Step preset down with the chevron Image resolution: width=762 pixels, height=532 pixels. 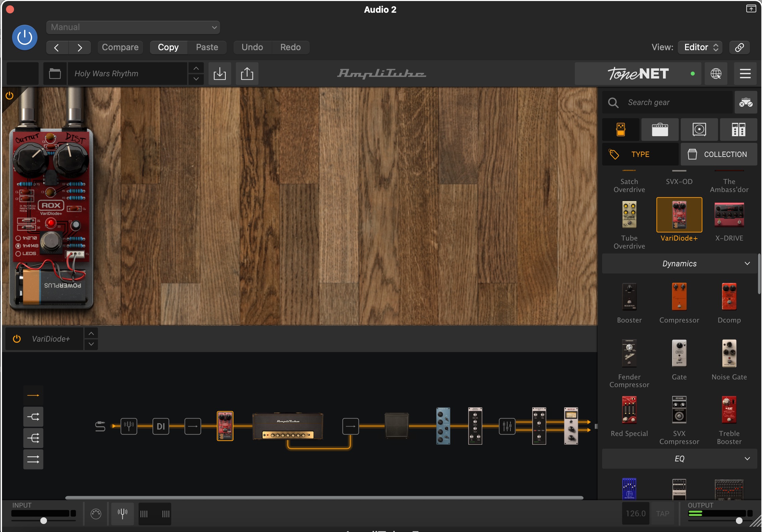(196, 79)
